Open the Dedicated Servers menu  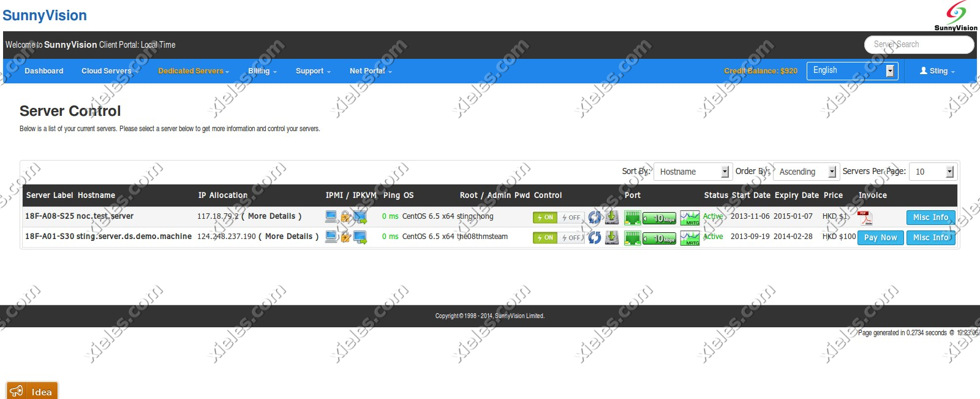click(193, 71)
